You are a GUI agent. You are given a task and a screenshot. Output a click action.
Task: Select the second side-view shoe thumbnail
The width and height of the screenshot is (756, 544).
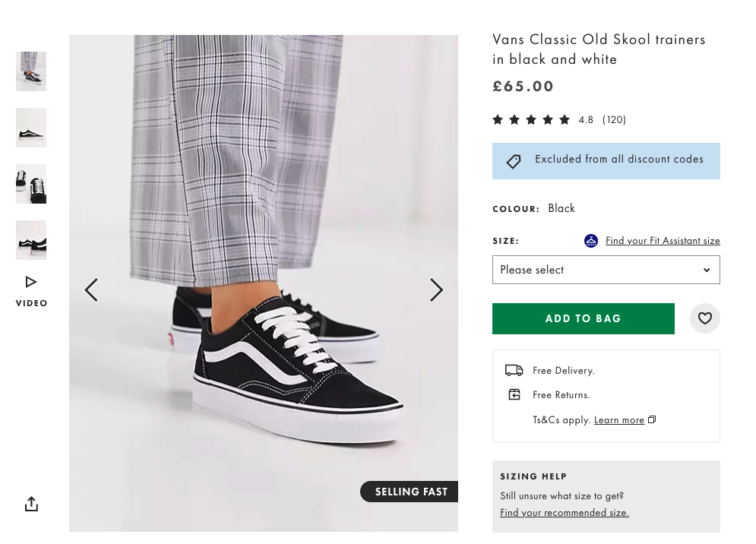pos(31,128)
